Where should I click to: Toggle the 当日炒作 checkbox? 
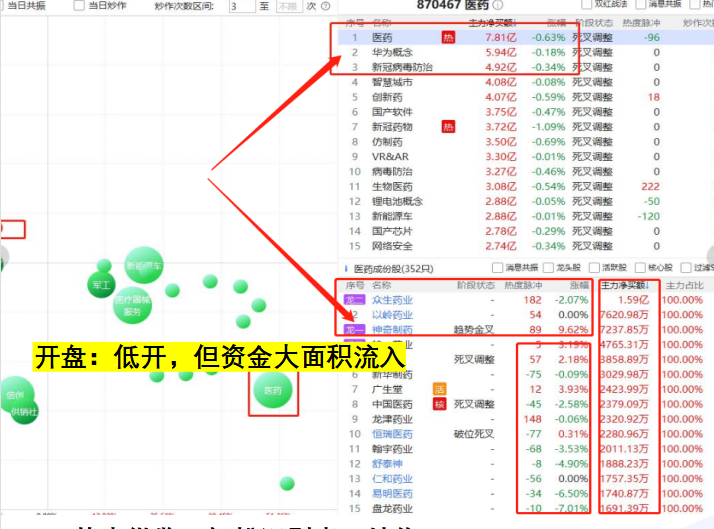click(79, 5)
